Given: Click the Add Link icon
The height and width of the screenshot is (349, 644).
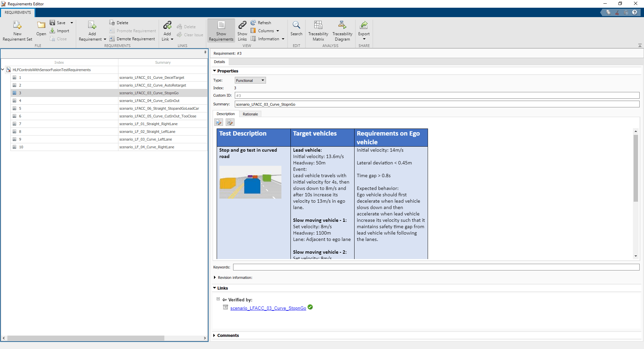Looking at the screenshot, I should 167,26.
